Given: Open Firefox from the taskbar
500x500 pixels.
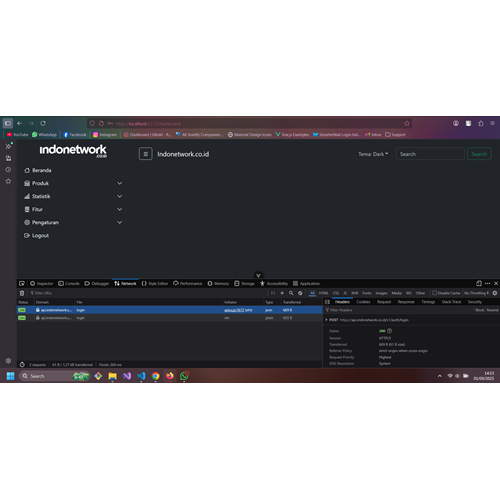Looking at the screenshot, I should 170,376.
